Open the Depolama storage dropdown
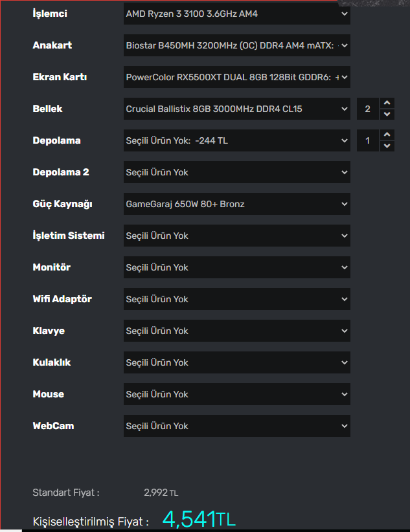This screenshot has height=532, width=410. pyautogui.click(x=236, y=140)
